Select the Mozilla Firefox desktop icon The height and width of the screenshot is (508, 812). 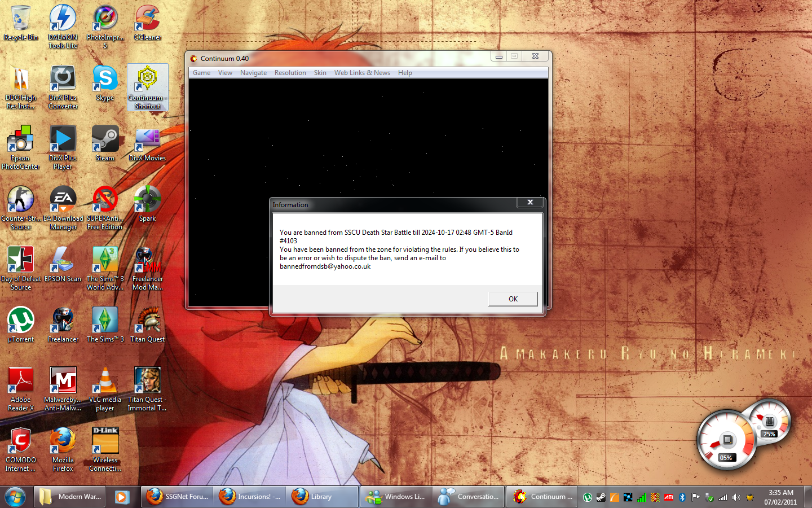pos(63,449)
